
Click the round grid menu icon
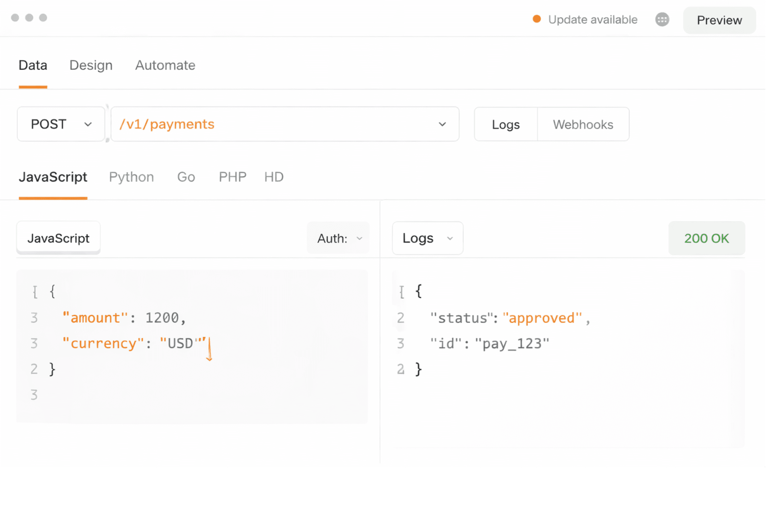pos(662,20)
